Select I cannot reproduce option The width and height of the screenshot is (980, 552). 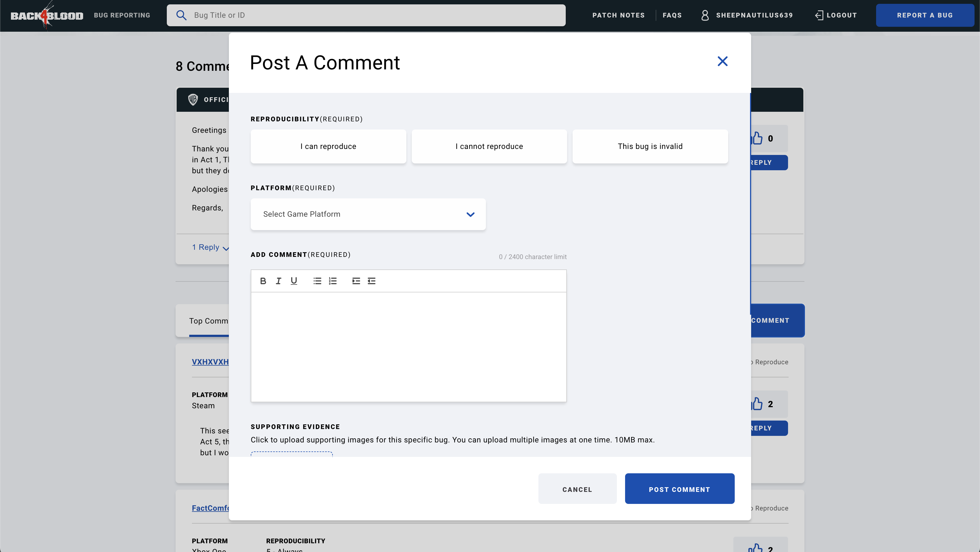click(x=489, y=146)
